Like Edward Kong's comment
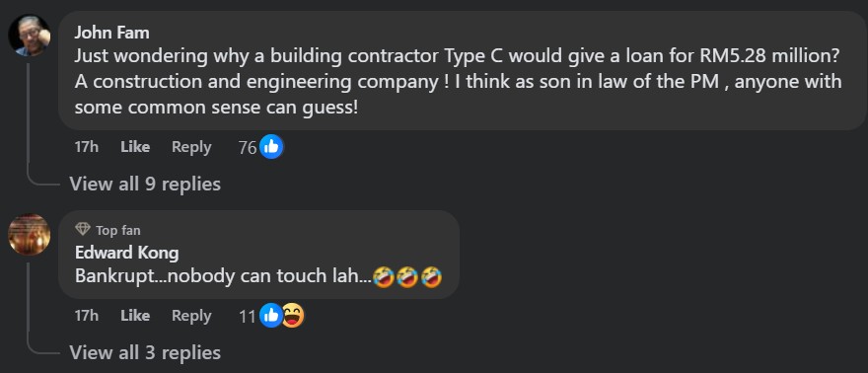This screenshot has height=373, width=868. tap(135, 316)
